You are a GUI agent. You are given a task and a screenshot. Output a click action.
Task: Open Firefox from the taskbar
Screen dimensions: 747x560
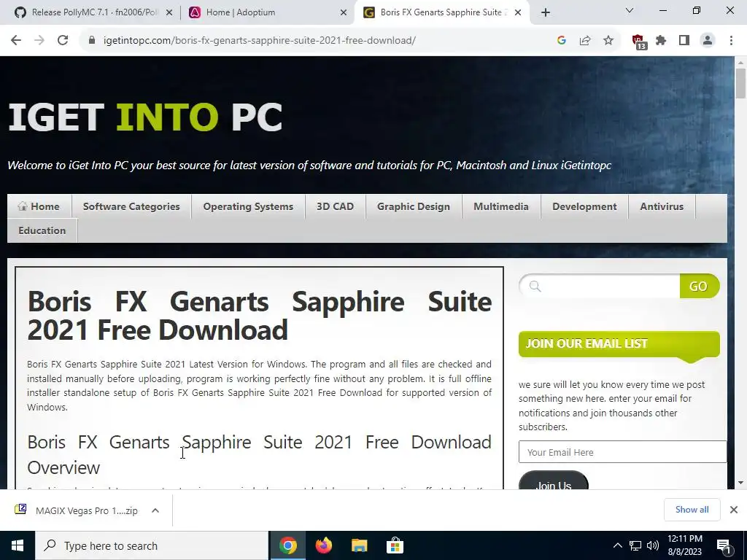point(323,545)
